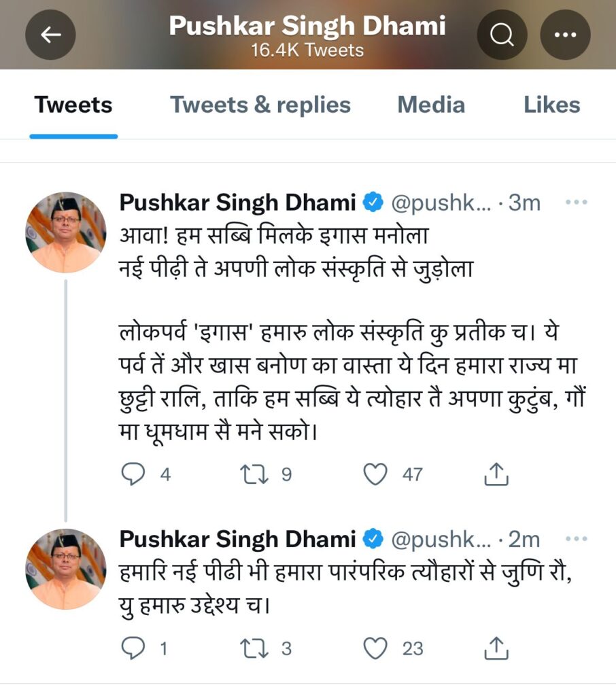The image size is (616, 696).
Task: Open more options on second tweet
Action: pyautogui.click(x=577, y=539)
